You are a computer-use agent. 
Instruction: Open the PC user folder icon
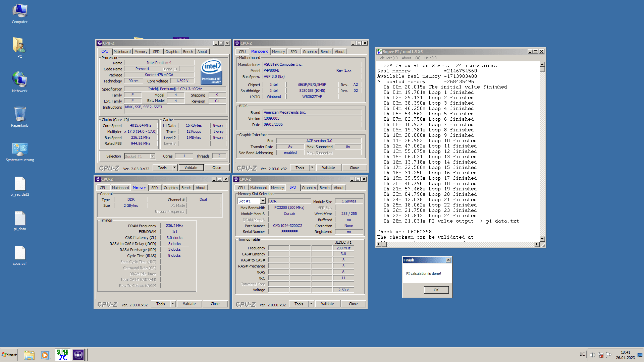click(20, 48)
